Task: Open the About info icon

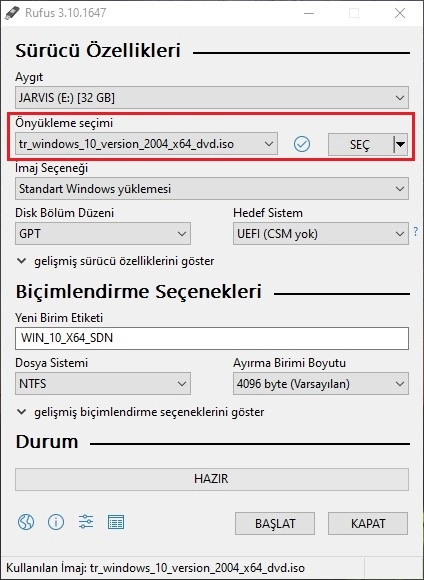Action: tap(56, 522)
